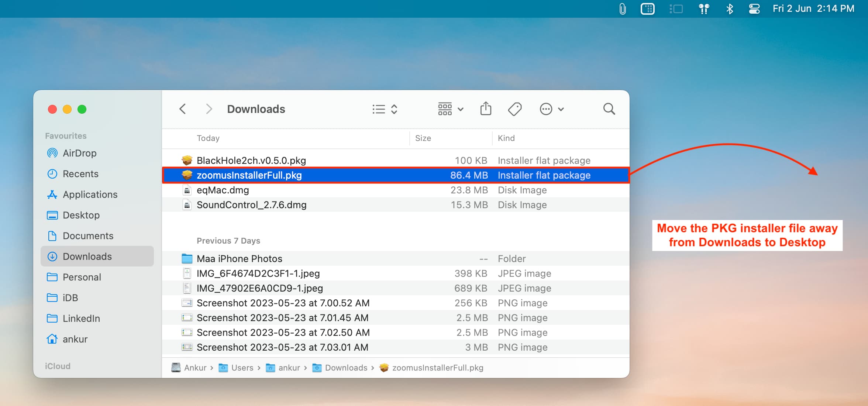This screenshot has height=406, width=868.
Task: Click the paperclip menu bar icon
Action: coord(623,8)
